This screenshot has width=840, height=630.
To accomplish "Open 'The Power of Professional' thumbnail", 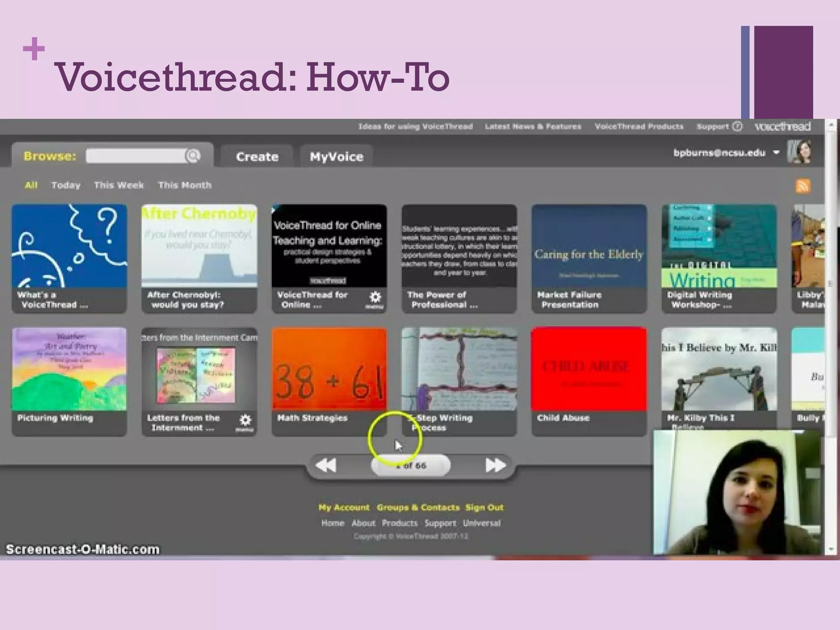I will [459, 246].
